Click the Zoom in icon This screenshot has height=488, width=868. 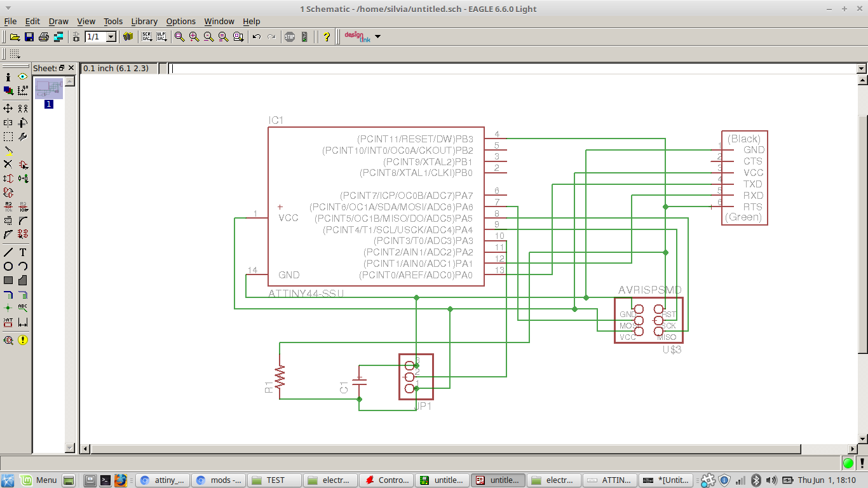pos(194,37)
